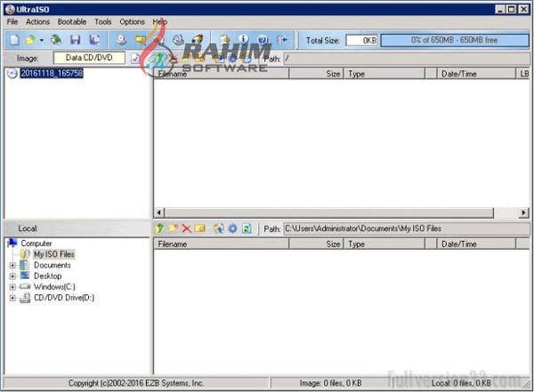
Task: Click the Data CD/DVD image type button
Action: point(89,58)
